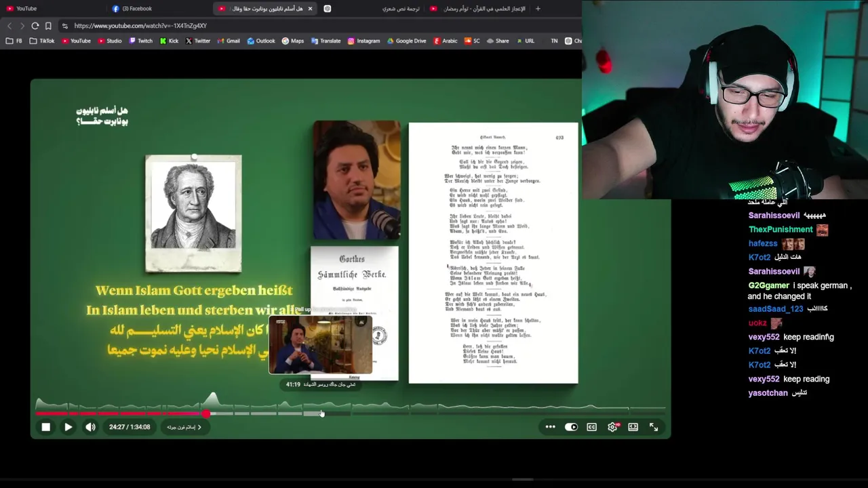This screenshot has width=868, height=488.
Task: Open the FB bookmarks folder
Action: [x=14, y=41]
